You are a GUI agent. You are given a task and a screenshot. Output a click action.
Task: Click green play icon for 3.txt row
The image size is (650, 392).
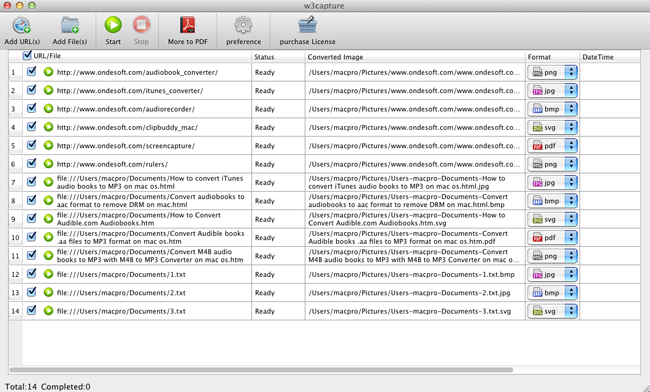(49, 311)
